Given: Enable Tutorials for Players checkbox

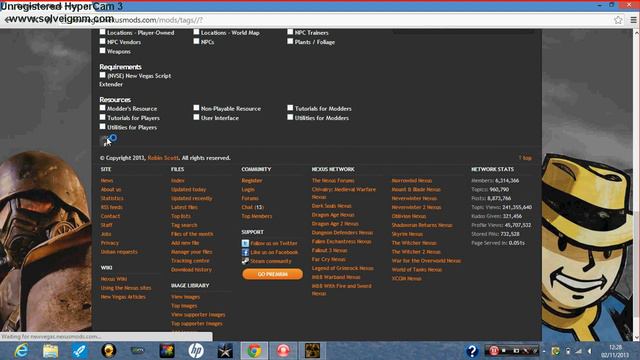Looking at the screenshot, I should pyautogui.click(x=102, y=117).
